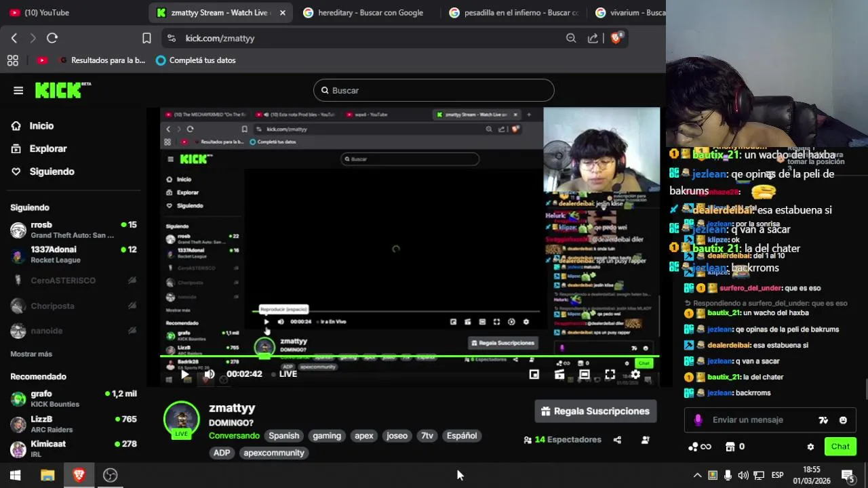Viewport: 868px width, 488px height.
Task: Open offline channel nanoide
Action: click(x=73, y=331)
